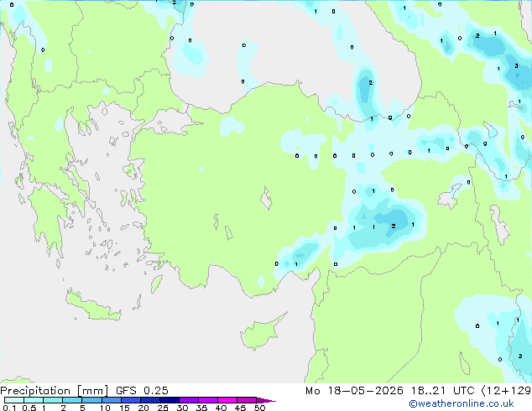This screenshot has width=532, height=411.
Task: Click the "10" legend scale label
Action: 105,408
